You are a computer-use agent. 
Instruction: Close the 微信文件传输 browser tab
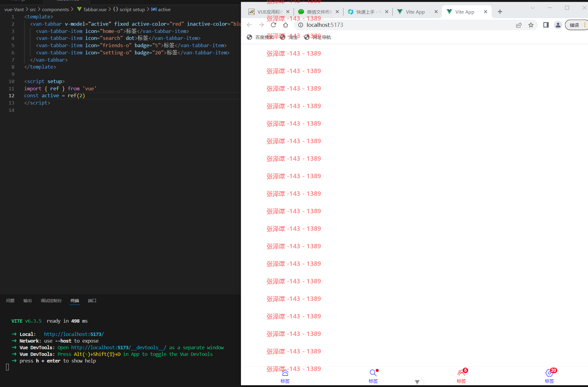[x=337, y=12]
